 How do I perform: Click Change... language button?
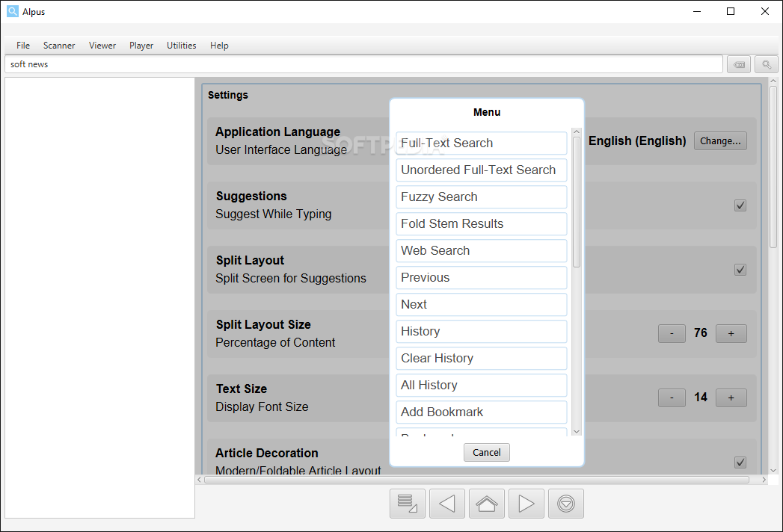tap(720, 141)
